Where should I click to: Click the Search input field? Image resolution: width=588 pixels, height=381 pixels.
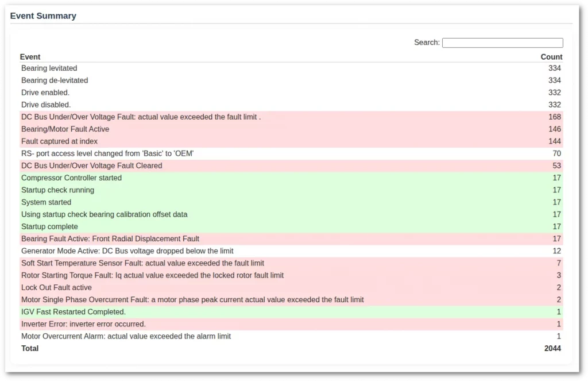(502, 43)
